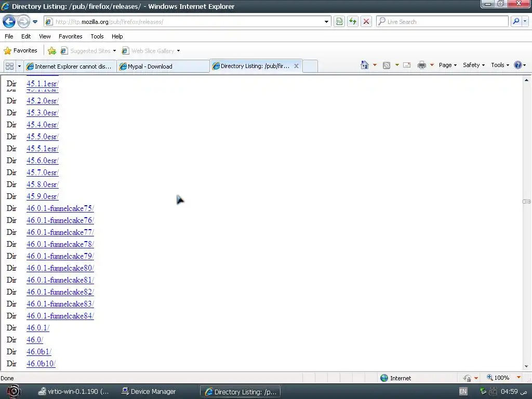Screen dimensions: 532x399
Task: Click the address bar URL field
Action: click(x=183, y=22)
